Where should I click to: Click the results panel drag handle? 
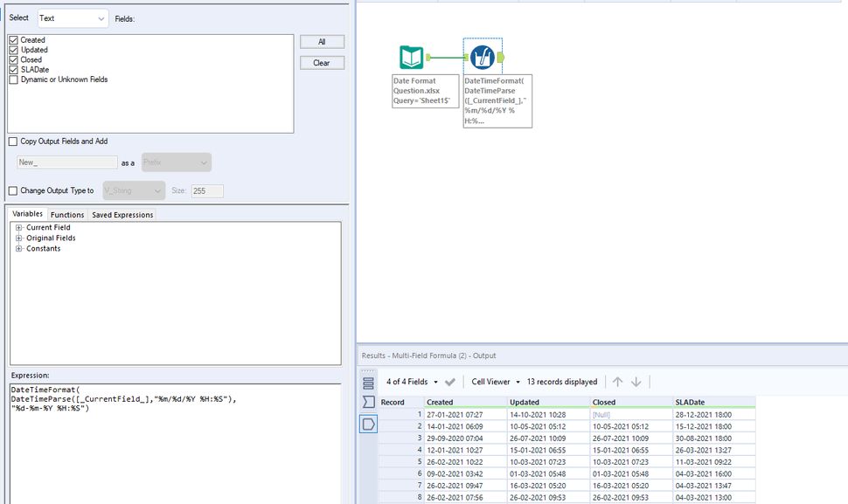(x=368, y=371)
